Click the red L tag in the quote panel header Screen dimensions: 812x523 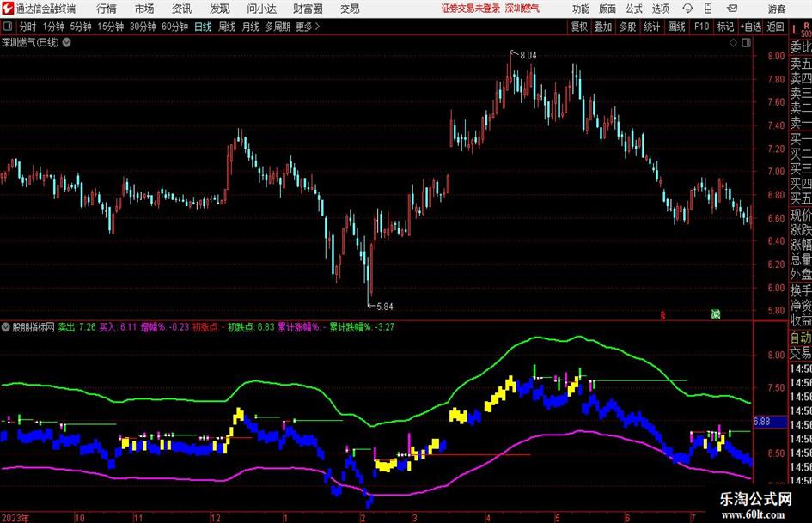(795, 30)
